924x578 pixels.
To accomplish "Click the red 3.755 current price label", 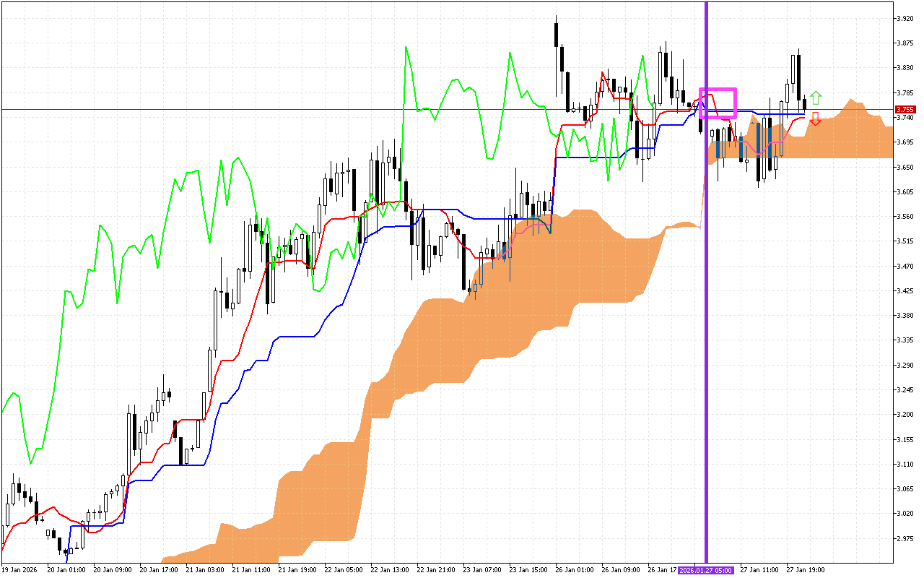I will (x=905, y=110).
